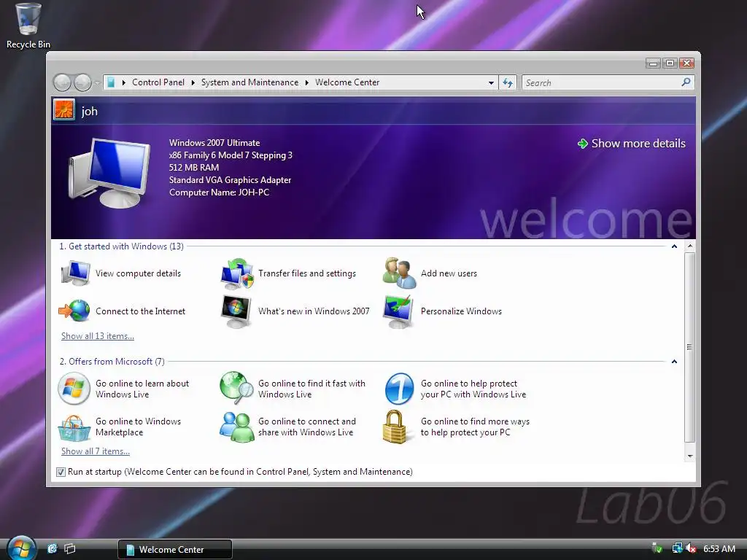
Task: Click the Refresh button next to address bar
Action: [x=508, y=83]
